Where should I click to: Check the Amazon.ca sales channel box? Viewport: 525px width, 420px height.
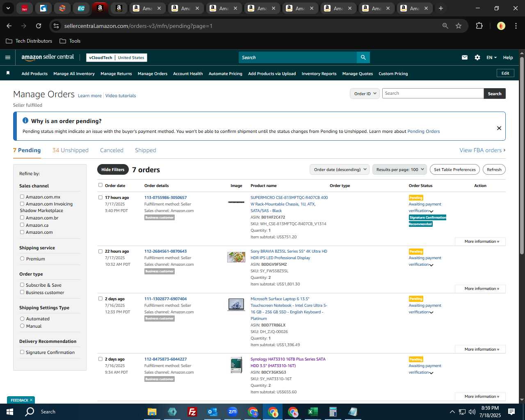click(22, 225)
